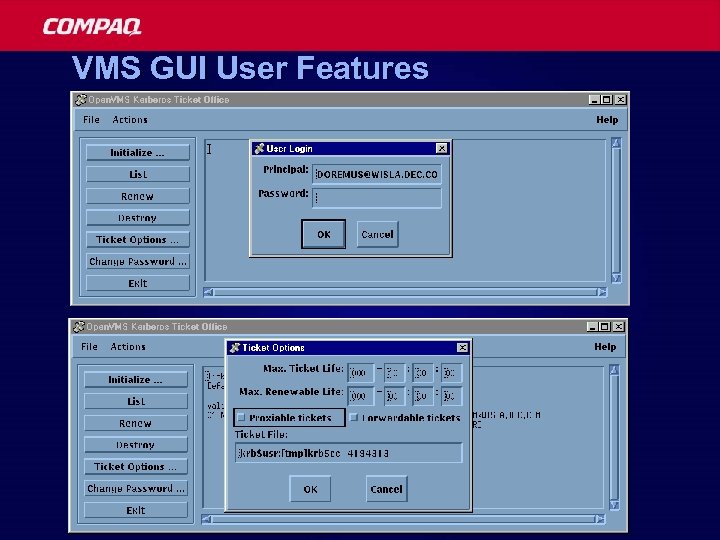
Task: Focus the Principal field in User Login
Action: 377,174
